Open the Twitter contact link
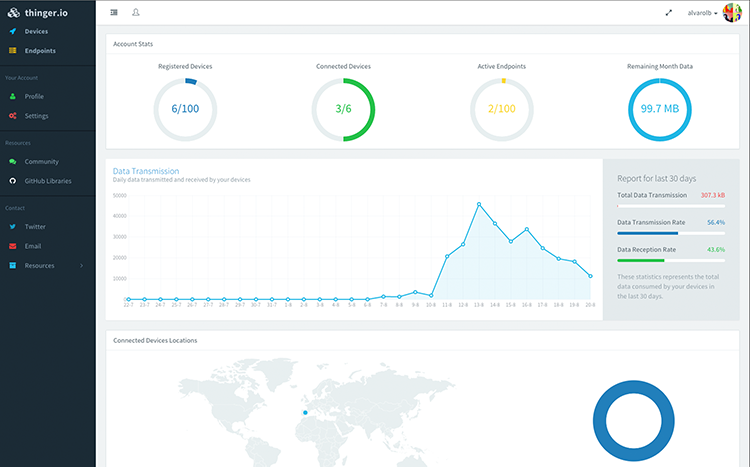This screenshot has width=750, height=467. point(35,227)
